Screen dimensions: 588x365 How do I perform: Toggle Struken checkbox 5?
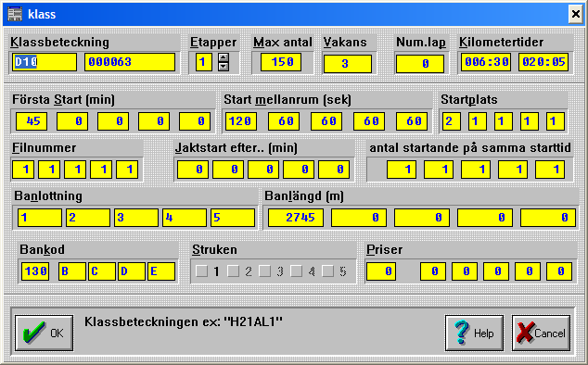(x=327, y=271)
